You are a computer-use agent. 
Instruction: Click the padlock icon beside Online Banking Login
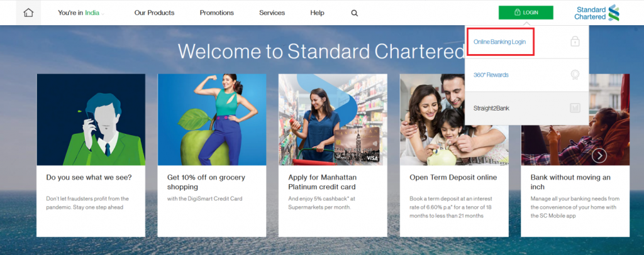[575, 41]
